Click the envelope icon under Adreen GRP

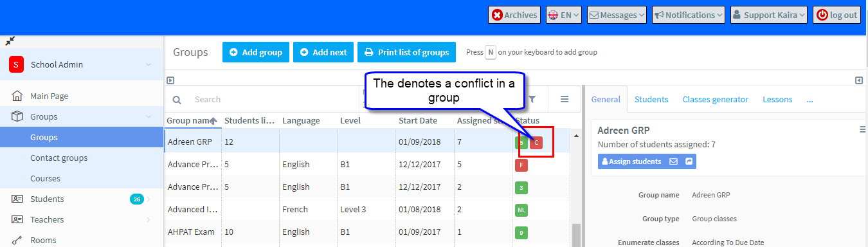[x=673, y=161]
